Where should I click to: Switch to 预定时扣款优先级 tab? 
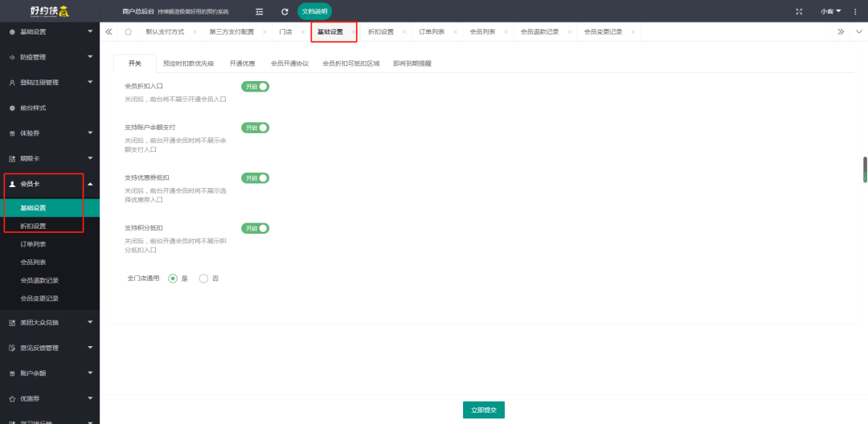pos(188,63)
